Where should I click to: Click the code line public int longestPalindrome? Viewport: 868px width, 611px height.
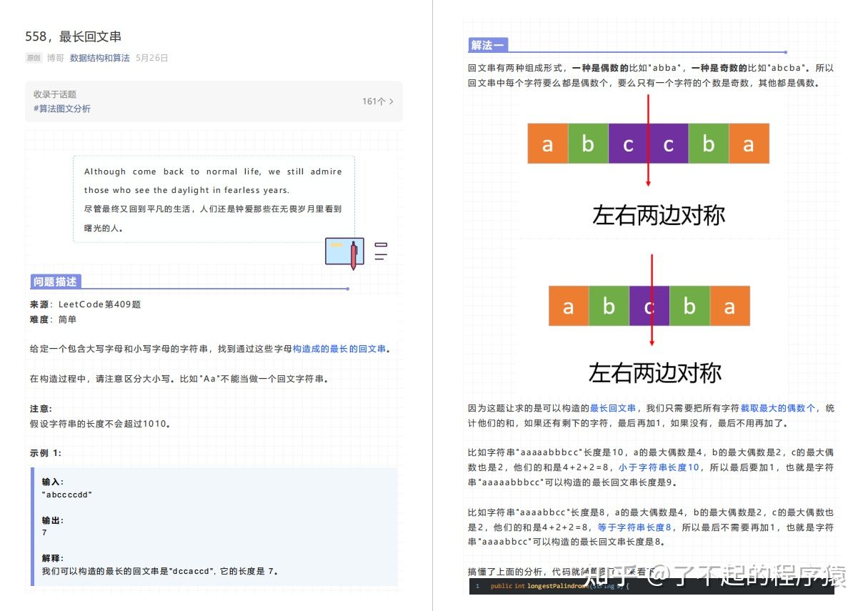560,586
